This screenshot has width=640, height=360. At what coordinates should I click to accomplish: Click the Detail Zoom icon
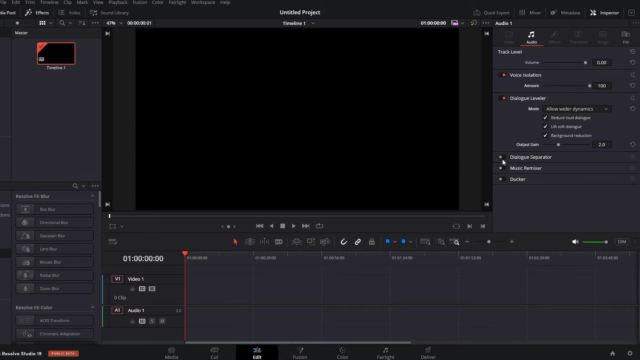pyautogui.click(x=440, y=242)
